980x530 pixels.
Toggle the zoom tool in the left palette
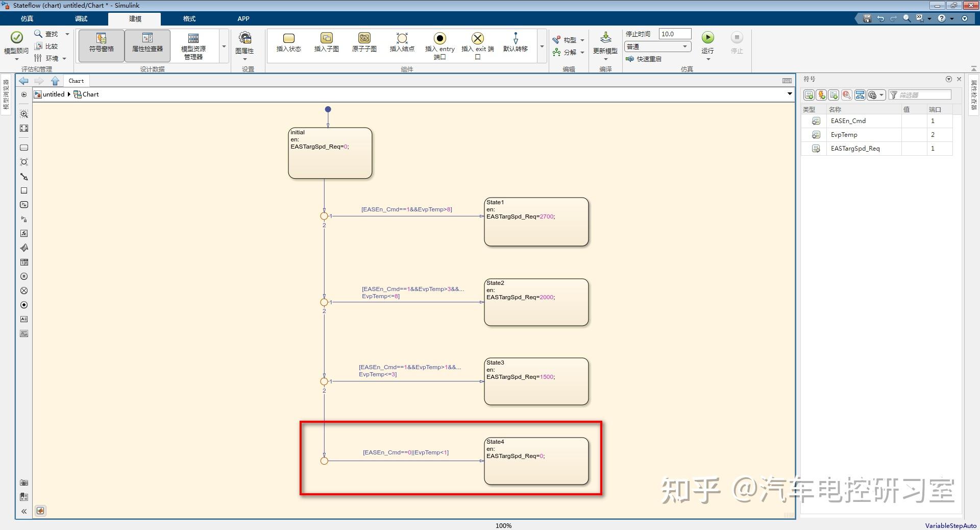pyautogui.click(x=23, y=114)
